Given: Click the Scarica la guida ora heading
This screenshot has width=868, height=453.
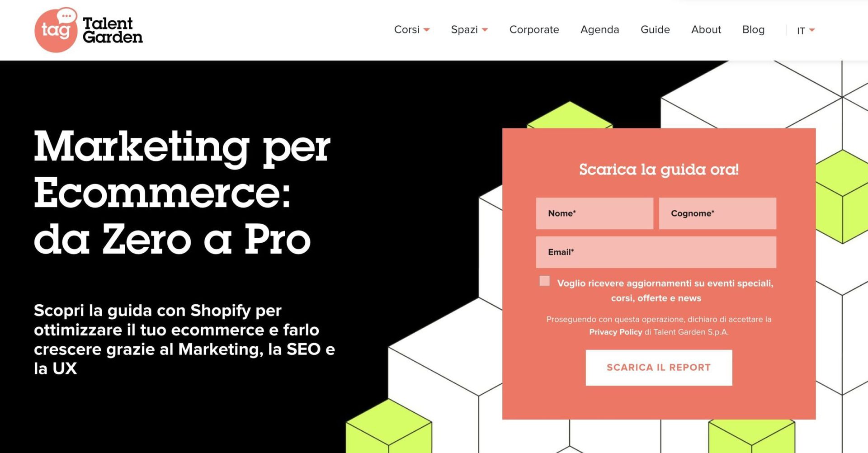Looking at the screenshot, I should [x=659, y=170].
